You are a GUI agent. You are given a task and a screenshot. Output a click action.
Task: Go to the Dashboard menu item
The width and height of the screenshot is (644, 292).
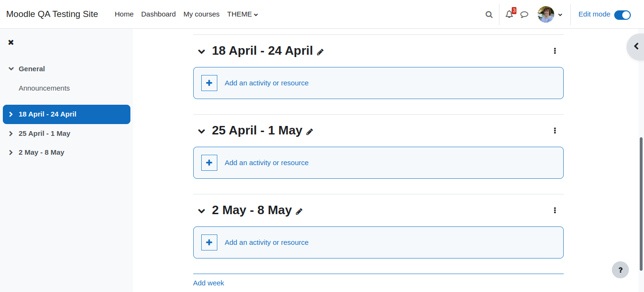[158, 14]
